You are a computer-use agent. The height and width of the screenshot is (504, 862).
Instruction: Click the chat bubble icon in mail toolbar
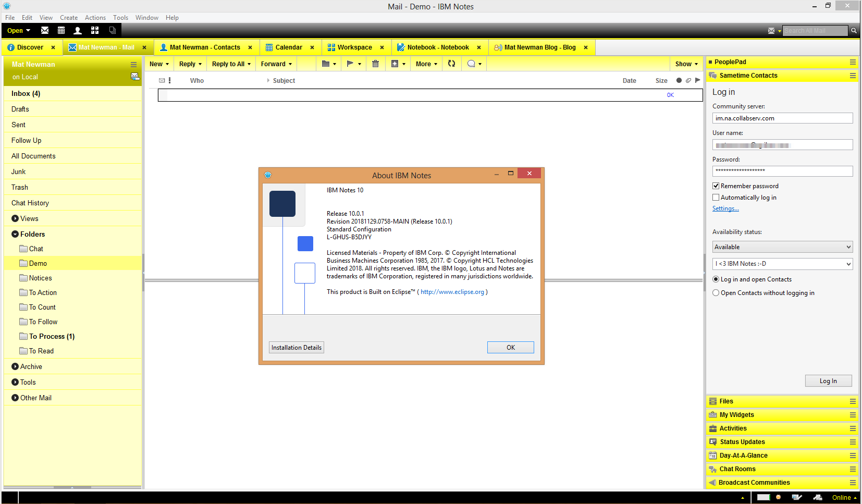471,64
